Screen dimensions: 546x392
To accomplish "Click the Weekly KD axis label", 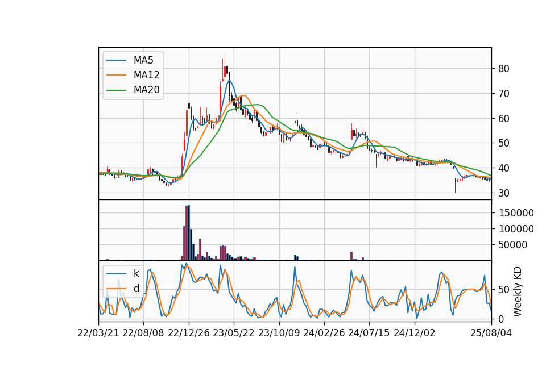I will coord(518,291).
